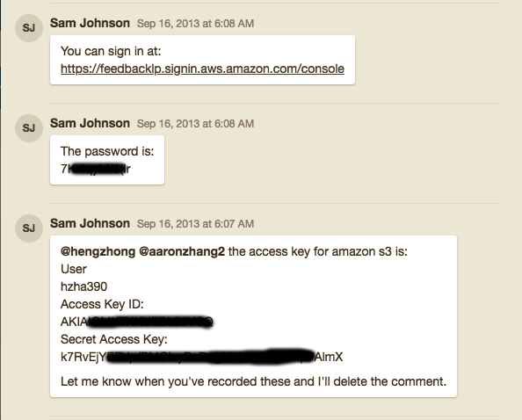Click the SJ avatar beside the access key comment

point(29,228)
